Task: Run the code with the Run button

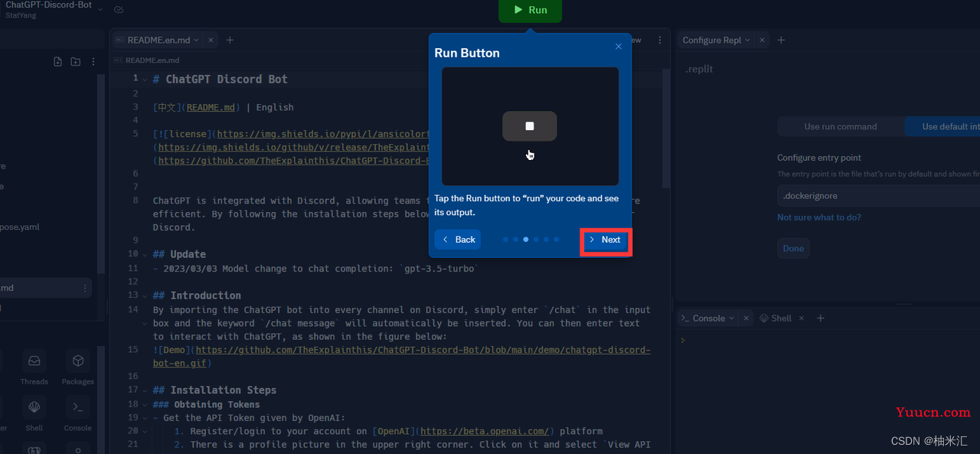Action: click(530, 10)
